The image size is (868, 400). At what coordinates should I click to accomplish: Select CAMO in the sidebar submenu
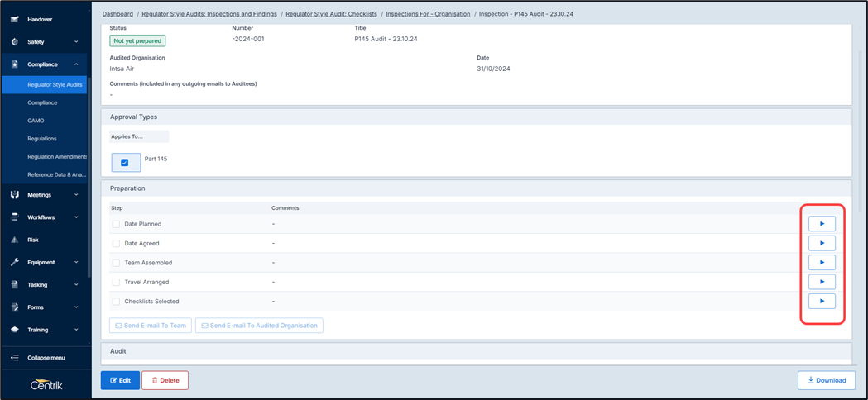(36, 121)
